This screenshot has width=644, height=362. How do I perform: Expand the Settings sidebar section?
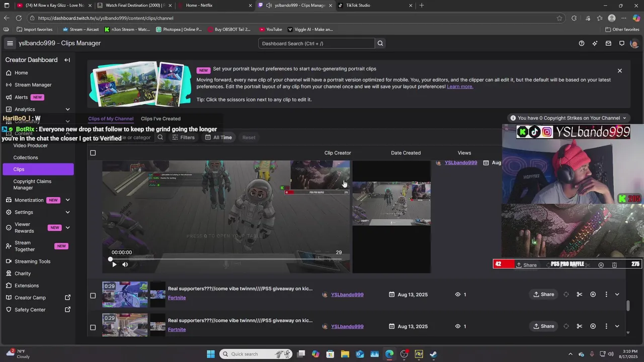click(67, 212)
